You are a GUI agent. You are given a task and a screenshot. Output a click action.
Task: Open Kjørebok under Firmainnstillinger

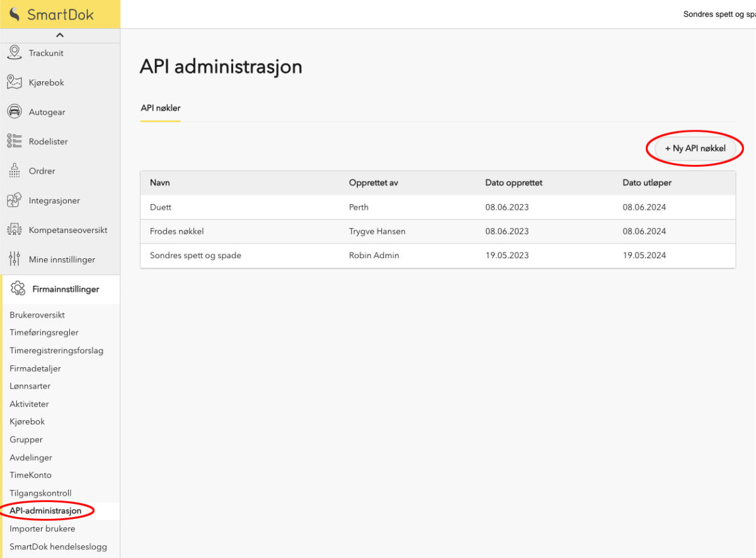(x=27, y=421)
